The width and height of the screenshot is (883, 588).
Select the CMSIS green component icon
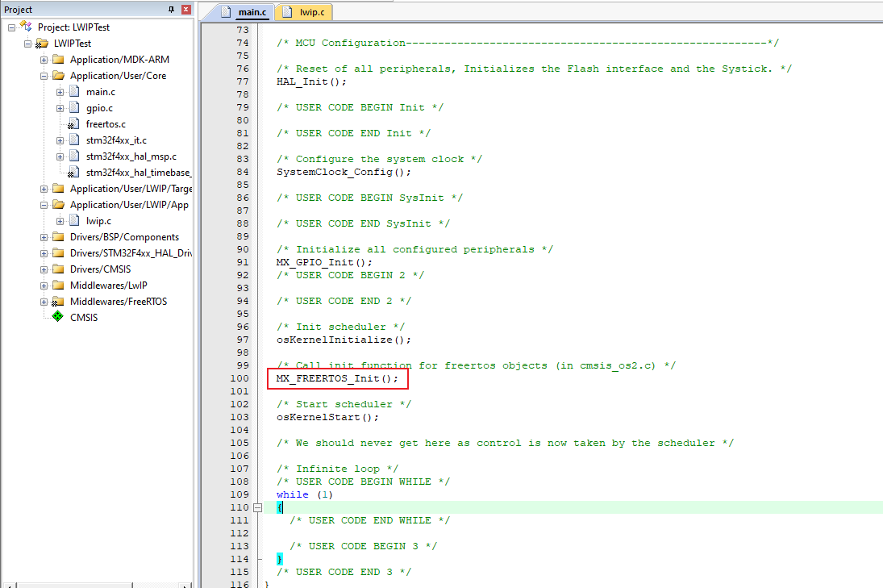[x=56, y=317]
